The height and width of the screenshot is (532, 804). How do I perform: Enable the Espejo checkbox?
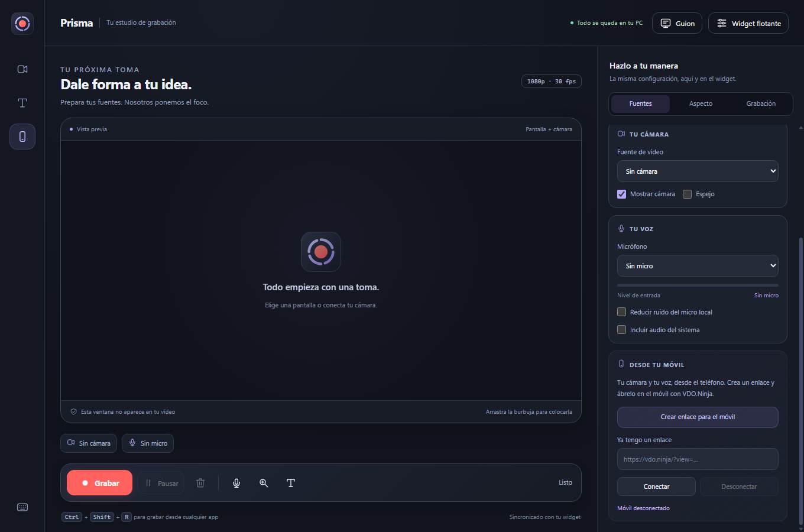pos(688,194)
